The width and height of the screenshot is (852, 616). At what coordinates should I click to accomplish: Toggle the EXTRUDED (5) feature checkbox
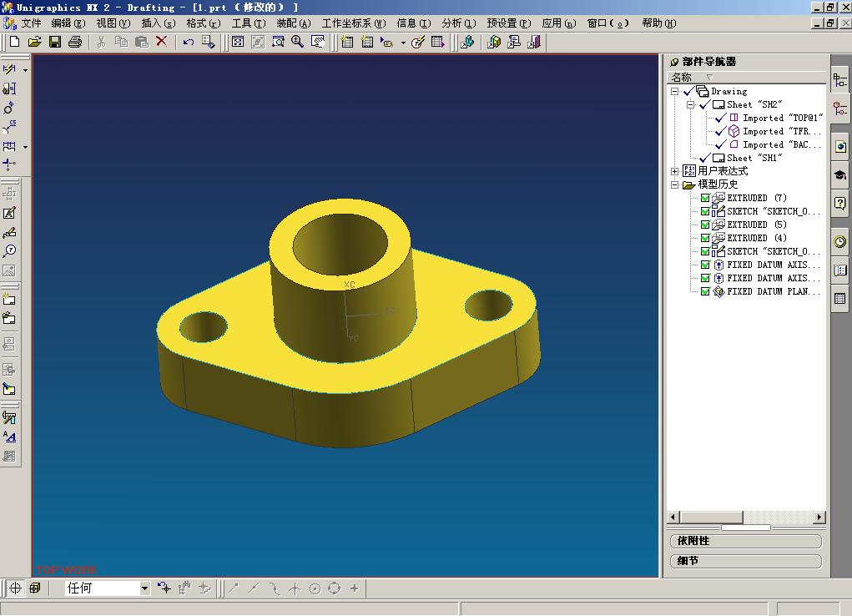[705, 225]
